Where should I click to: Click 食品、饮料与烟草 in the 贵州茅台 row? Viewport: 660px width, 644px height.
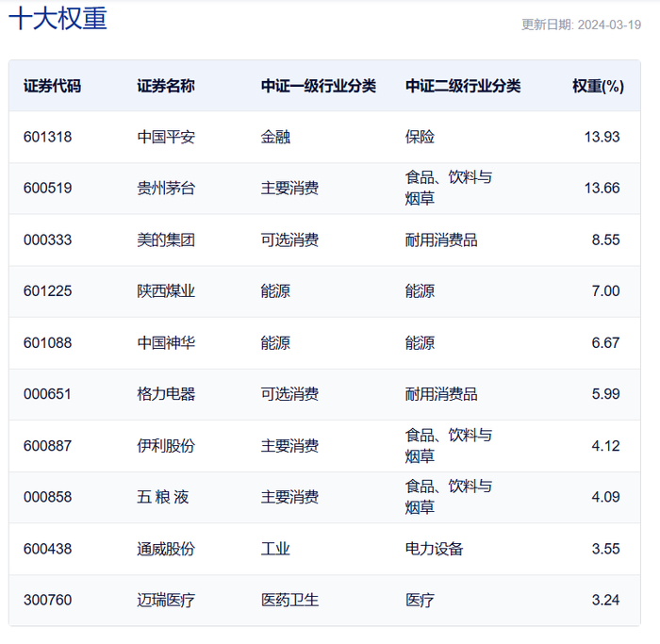(449, 188)
